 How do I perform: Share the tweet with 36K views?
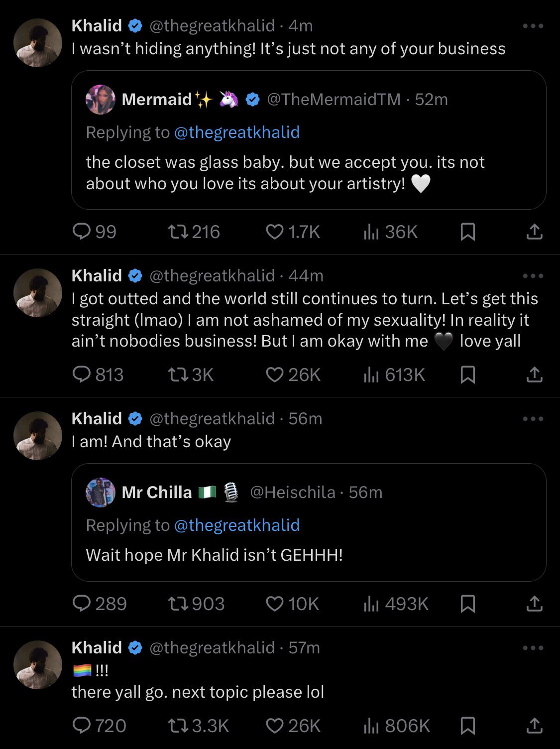pos(534,232)
